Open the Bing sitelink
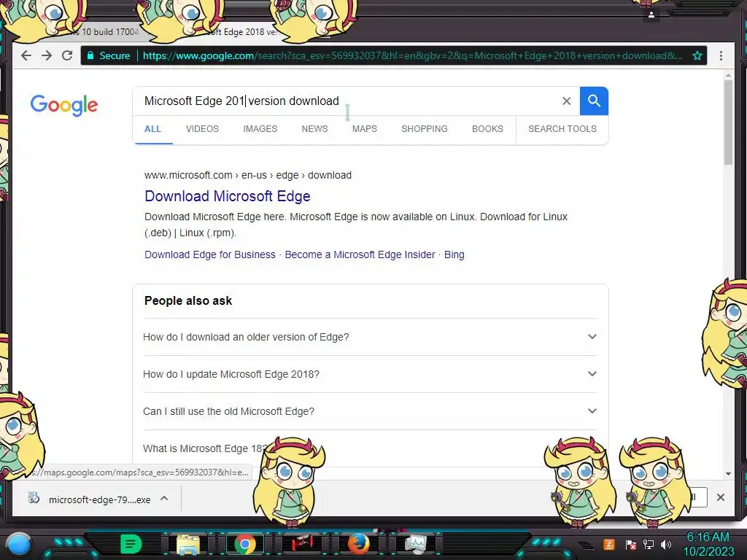This screenshot has width=747, height=560. [x=454, y=254]
